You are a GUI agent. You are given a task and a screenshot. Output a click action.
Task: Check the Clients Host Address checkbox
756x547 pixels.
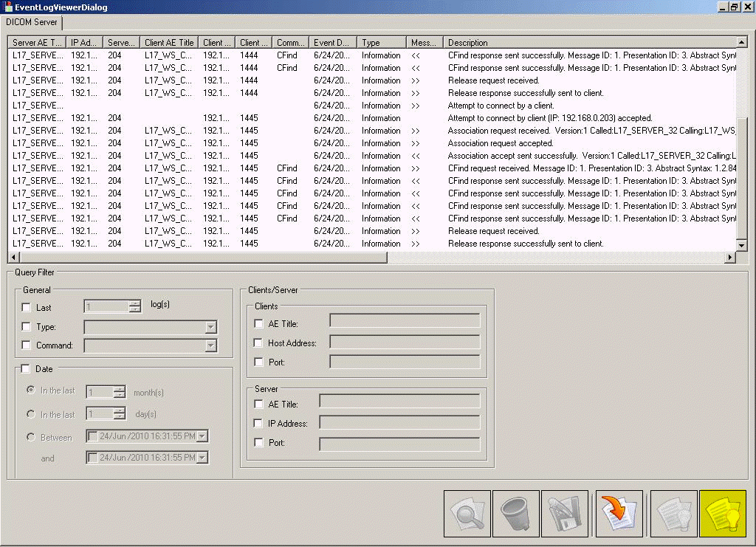tap(258, 343)
